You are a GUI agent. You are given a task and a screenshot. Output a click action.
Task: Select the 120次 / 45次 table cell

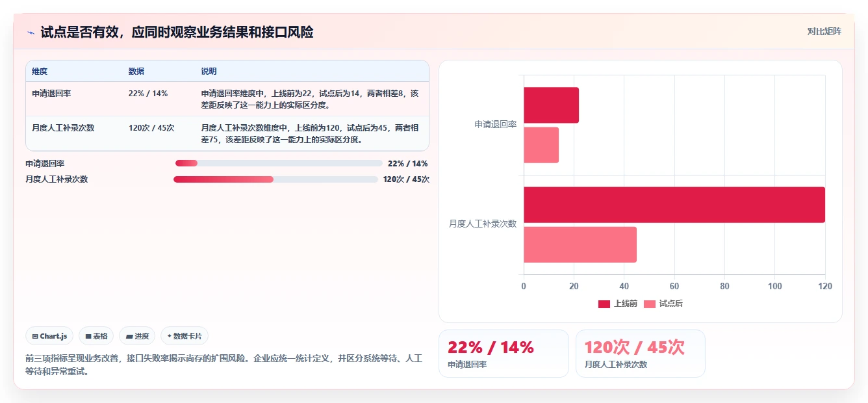tap(151, 127)
